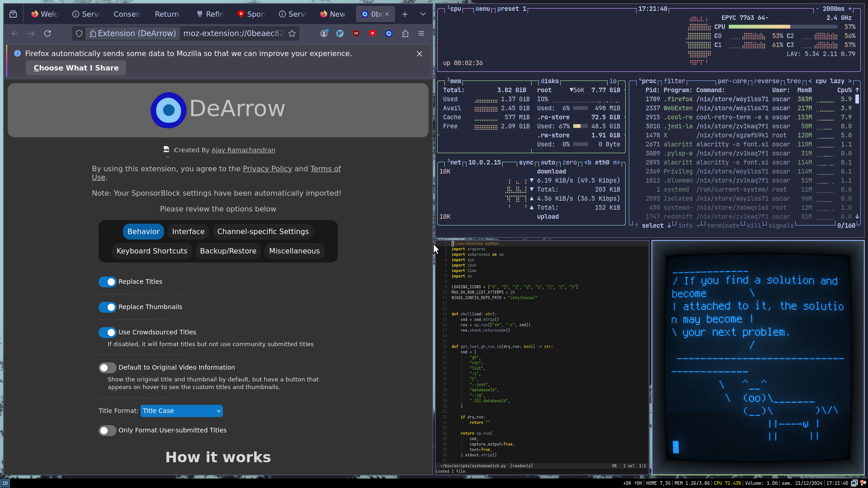
Task: Select the .firefox process row in btop
Action: tap(748, 99)
